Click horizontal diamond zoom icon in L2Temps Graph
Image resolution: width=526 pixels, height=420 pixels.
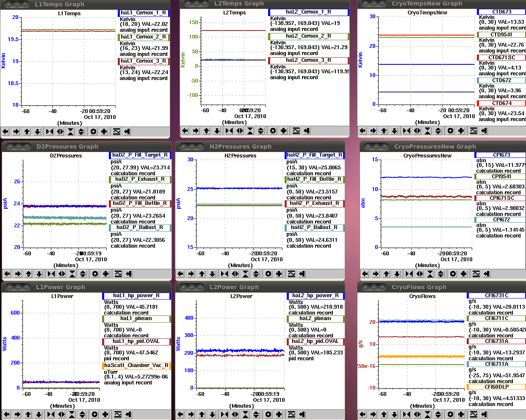pyautogui.click(x=240, y=131)
